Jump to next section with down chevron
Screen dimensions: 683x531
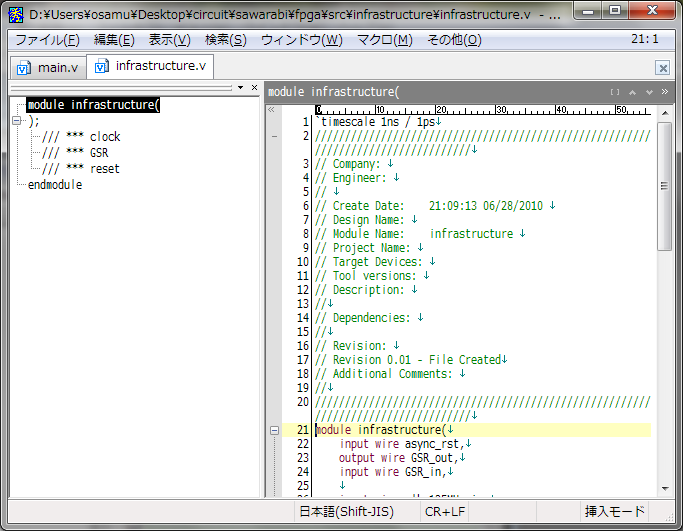point(649,92)
